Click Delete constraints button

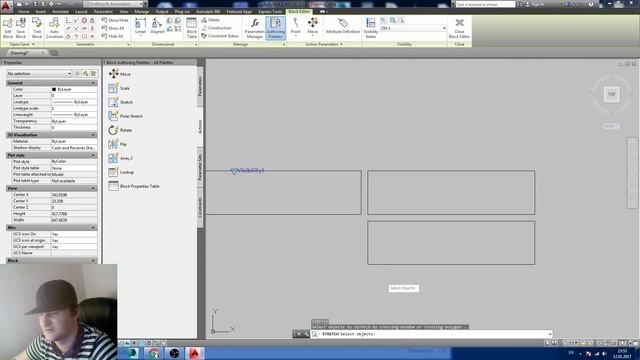point(211,20)
